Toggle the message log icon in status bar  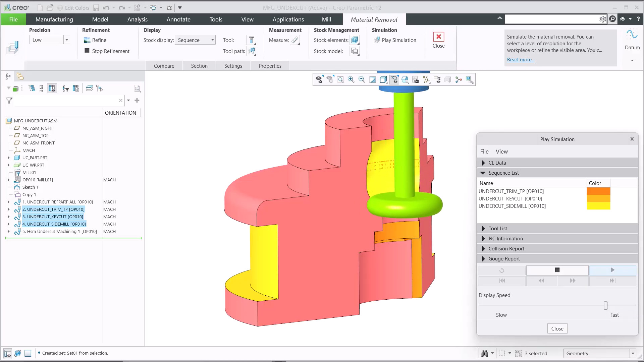(7, 353)
